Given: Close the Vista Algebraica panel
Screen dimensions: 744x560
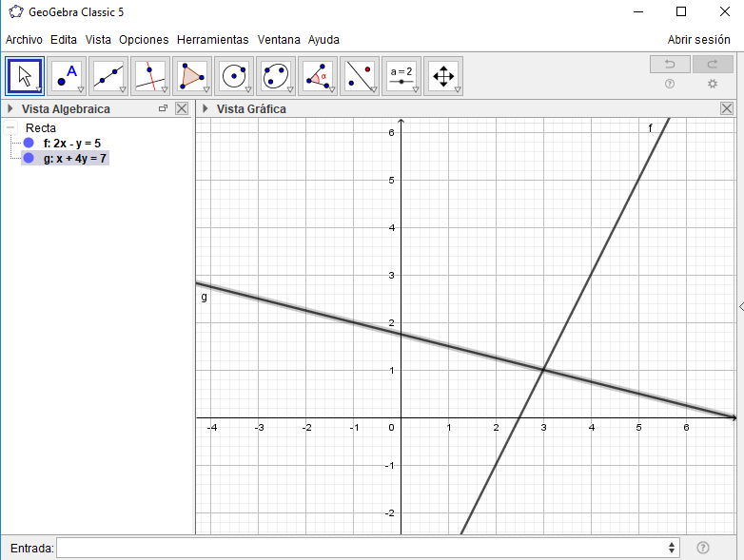Looking at the screenshot, I should pyautogui.click(x=182, y=108).
